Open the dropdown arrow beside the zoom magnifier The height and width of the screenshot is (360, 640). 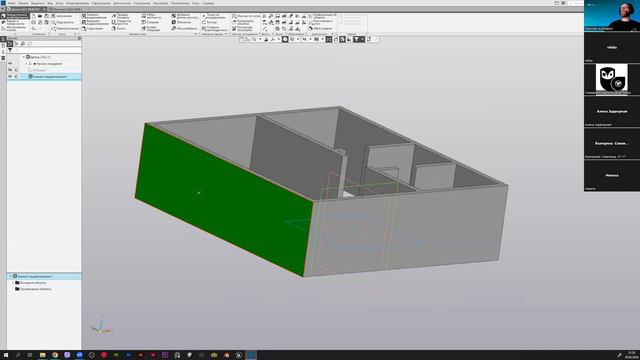click(x=260, y=39)
